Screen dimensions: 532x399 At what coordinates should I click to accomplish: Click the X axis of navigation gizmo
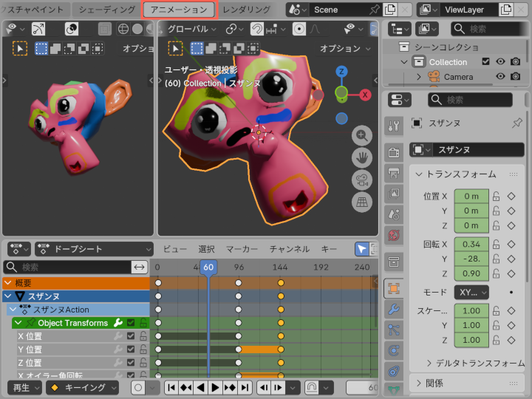[365, 95]
